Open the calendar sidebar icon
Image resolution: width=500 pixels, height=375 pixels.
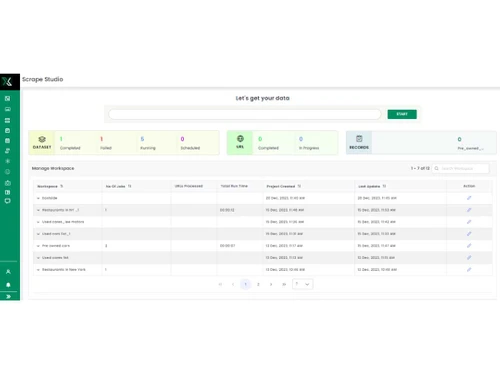pos(8,140)
